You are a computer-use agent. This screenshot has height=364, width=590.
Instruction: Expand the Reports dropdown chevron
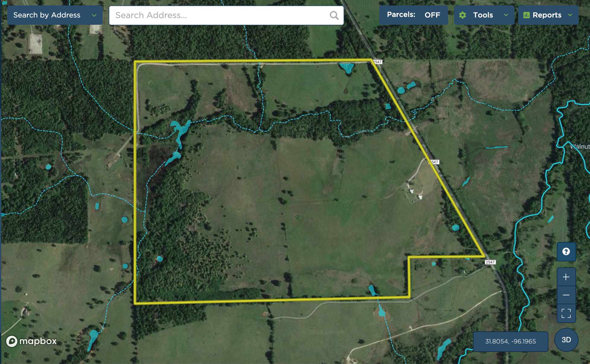pos(570,15)
